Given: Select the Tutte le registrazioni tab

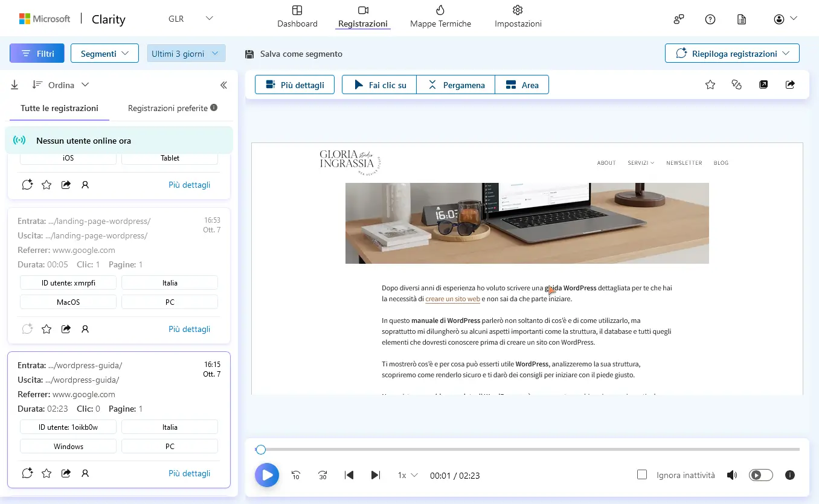Looking at the screenshot, I should [x=59, y=108].
